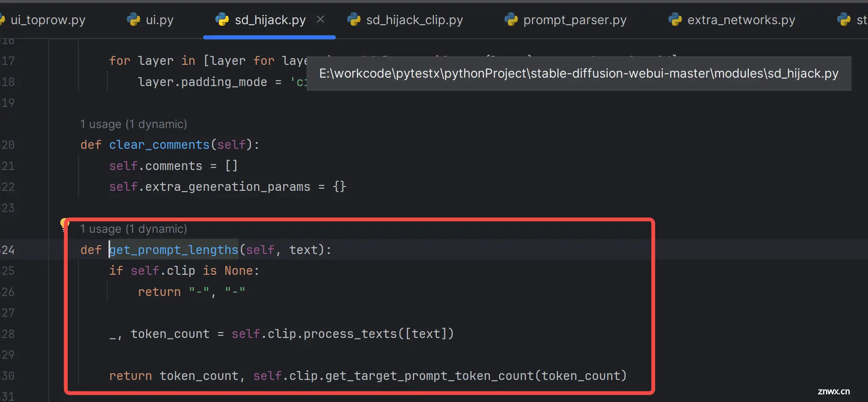Viewport: 868px width, 402px height.
Task: Click the 'for layer in' loop line
Action: [208, 61]
